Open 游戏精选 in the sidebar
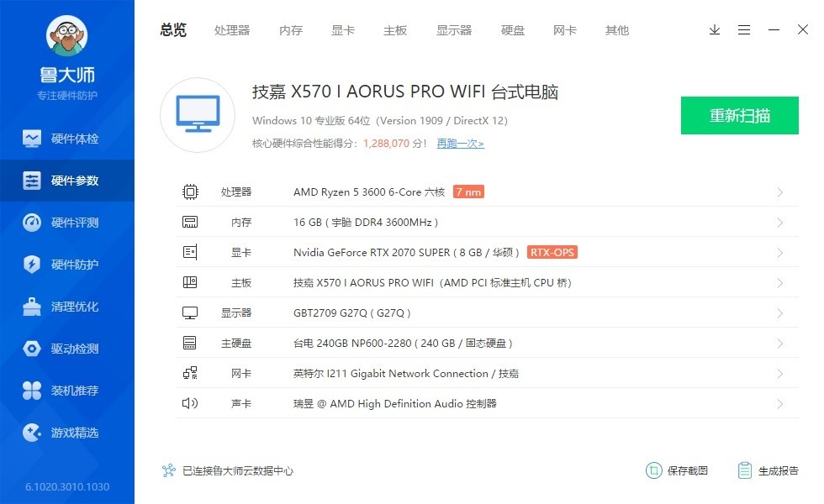The height and width of the screenshot is (504, 824). click(67, 433)
